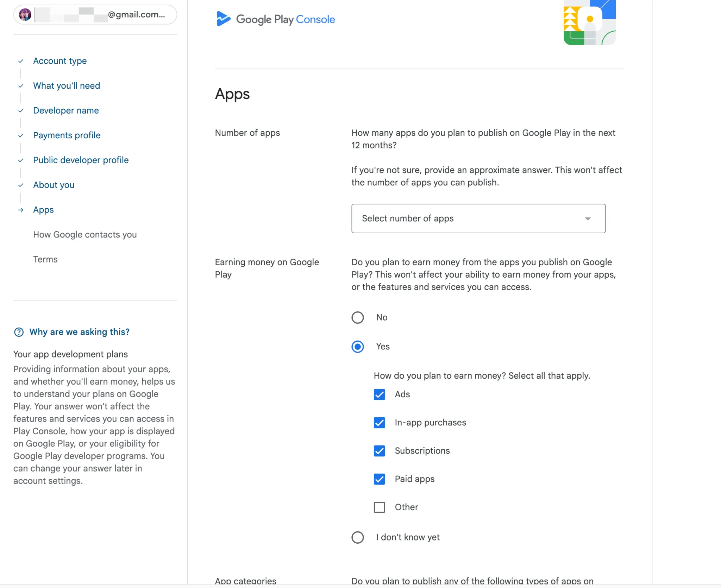Navigate to the "How Google contacts you" step

(x=85, y=234)
